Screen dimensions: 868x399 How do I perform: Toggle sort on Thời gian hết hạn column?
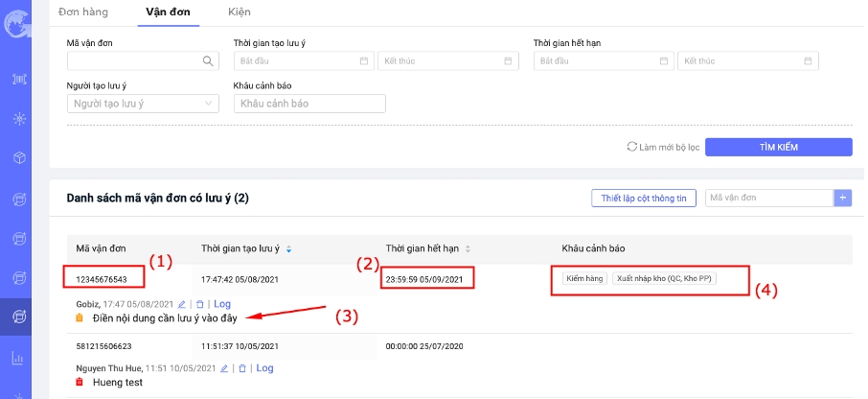click(468, 249)
